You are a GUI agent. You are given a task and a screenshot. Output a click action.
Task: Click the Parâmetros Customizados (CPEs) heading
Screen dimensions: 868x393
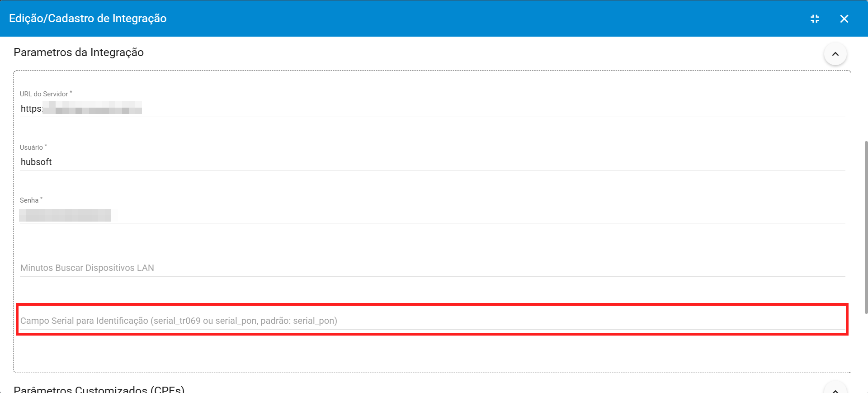click(99, 389)
